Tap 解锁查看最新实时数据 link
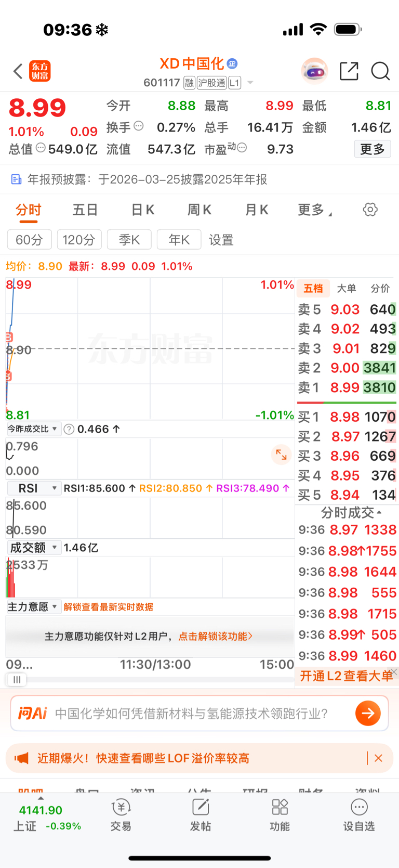Screen dimensions: 399x868 coord(108,607)
